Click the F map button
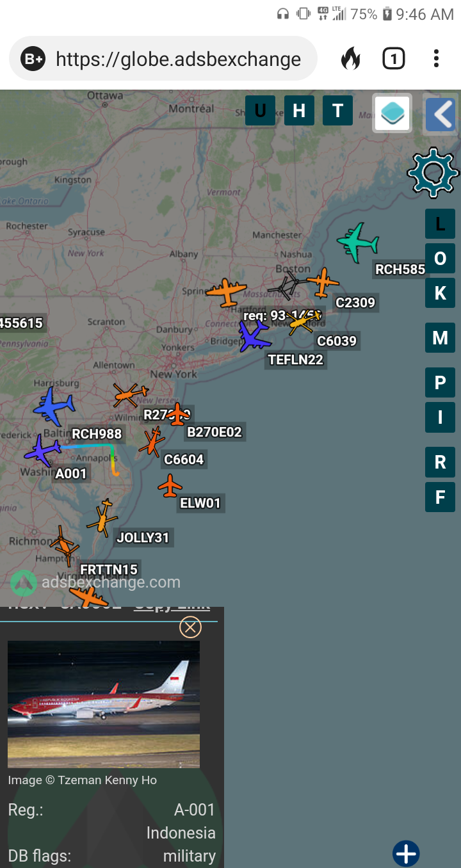 click(440, 497)
